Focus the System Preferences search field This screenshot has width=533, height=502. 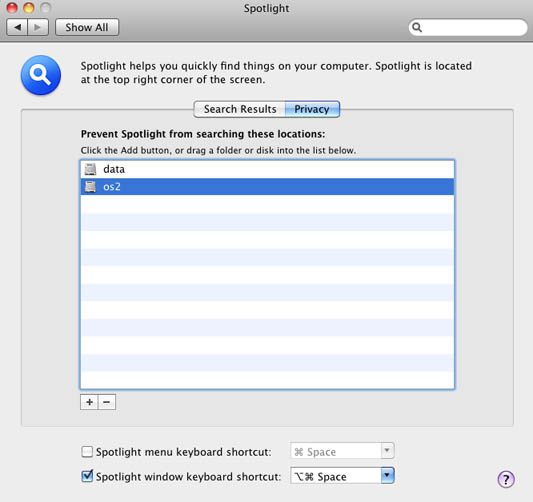[x=468, y=27]
